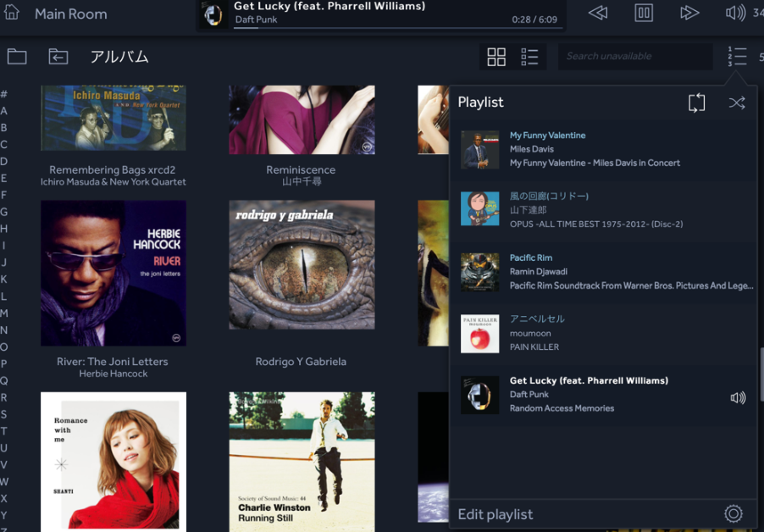This screenshot has width=764, height=532.
Task: Open now playing Daft Punk artwork
Action: pyautogui.click(x=213, y=14)
